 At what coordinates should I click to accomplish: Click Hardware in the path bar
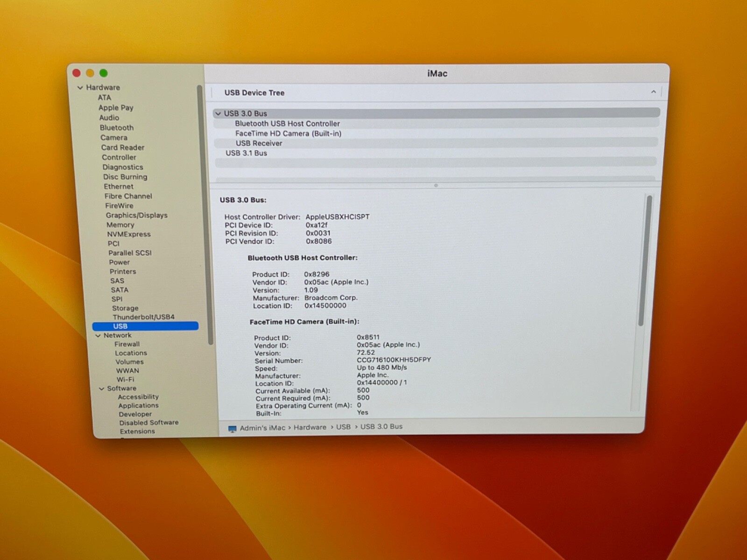point(310,427)
